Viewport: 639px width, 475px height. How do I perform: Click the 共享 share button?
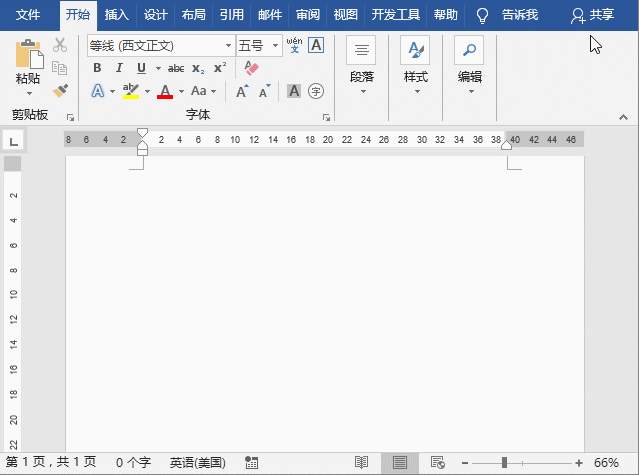pyautogui.click(x=592, y=15)
